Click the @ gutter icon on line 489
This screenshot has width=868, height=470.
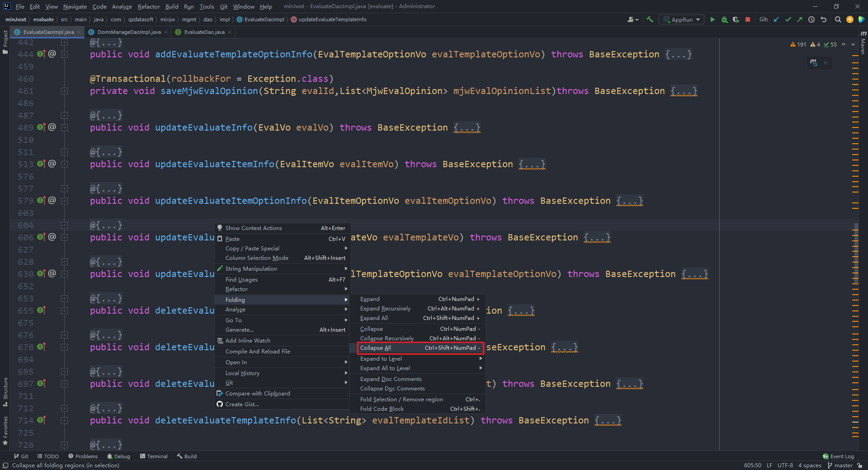point(52,127)
